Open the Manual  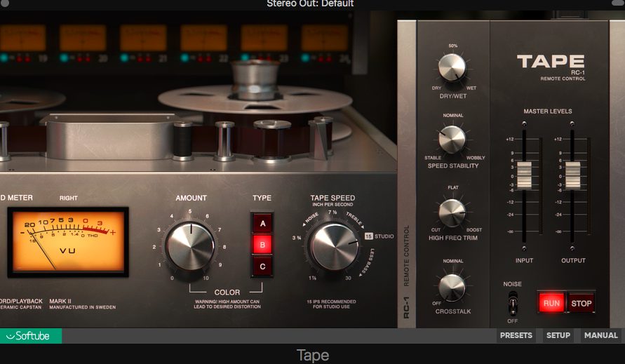600,335
